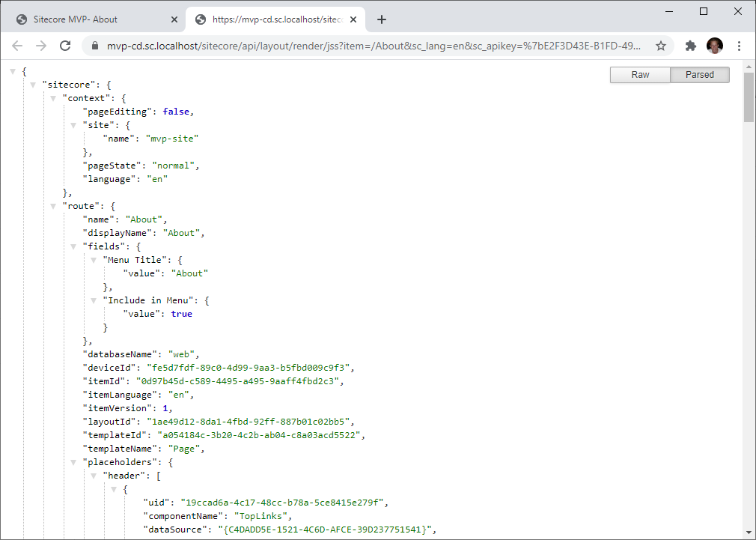Close the Sitecore MVP- About tab
This screenshot has height=540, width=756.
point(174,19)
